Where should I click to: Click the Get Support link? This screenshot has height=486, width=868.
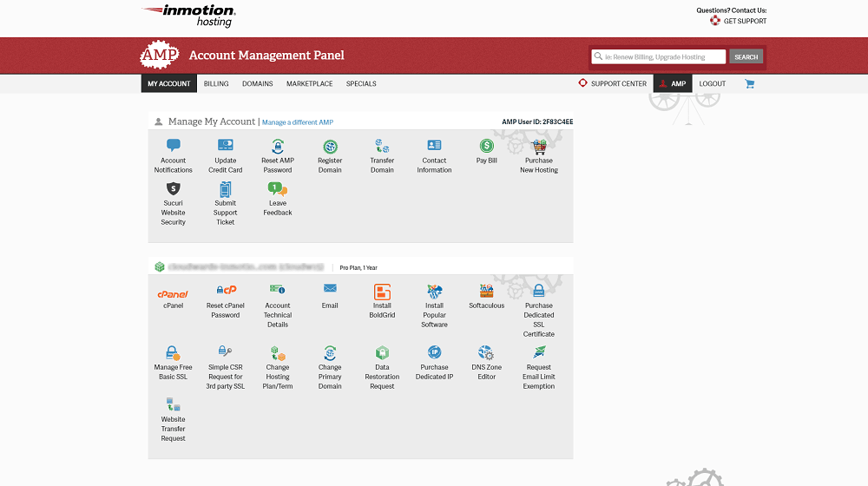click(x=739, y=21)
